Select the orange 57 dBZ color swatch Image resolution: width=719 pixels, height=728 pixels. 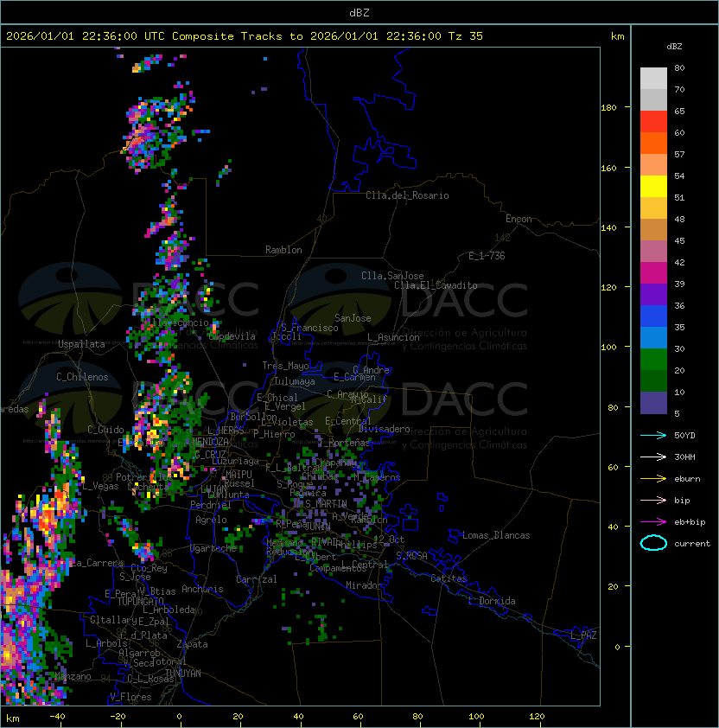tap(653, 143)
